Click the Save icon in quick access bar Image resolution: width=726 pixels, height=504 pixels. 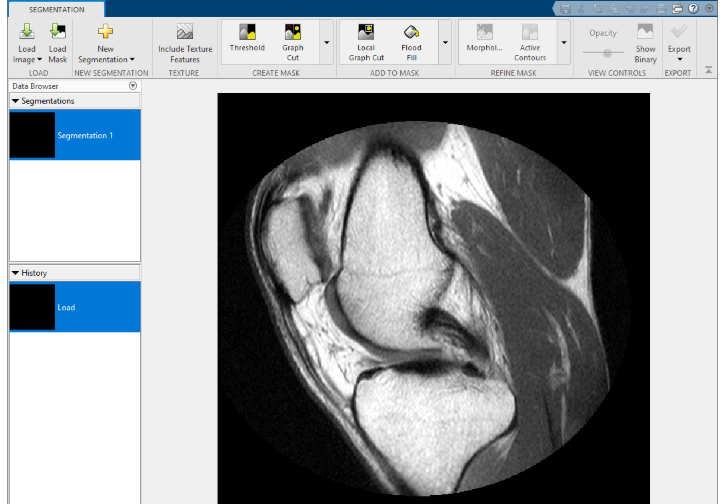[565, 8]
